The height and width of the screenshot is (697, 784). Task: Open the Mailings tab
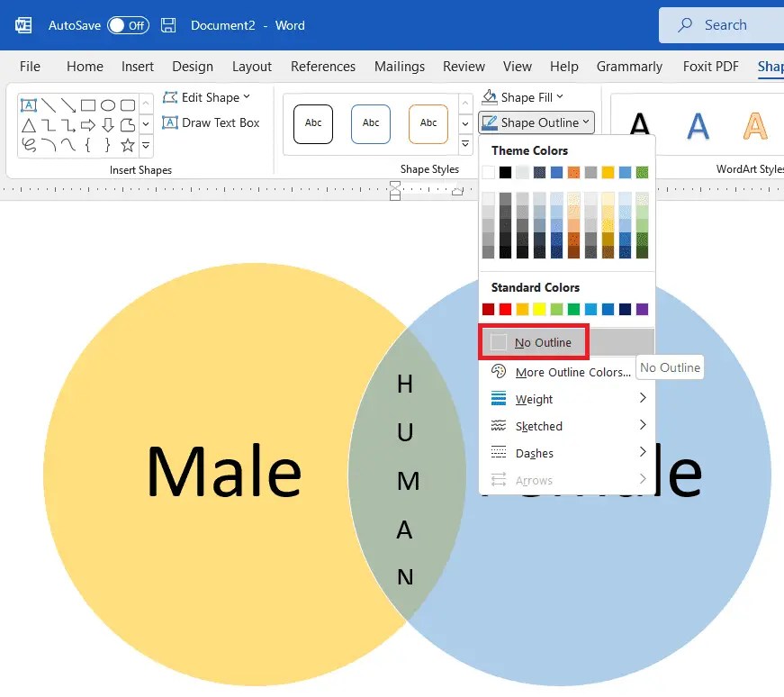[x=399, y=66]
